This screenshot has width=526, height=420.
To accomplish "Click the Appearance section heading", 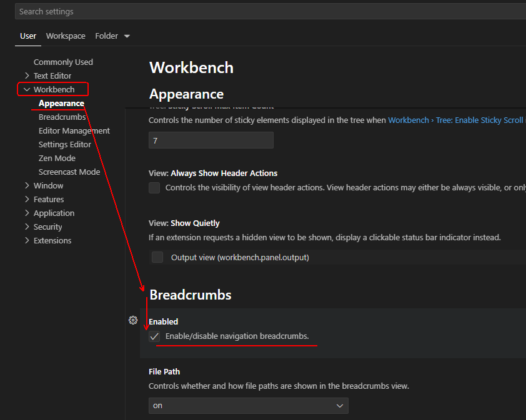I will coord(187,94).
